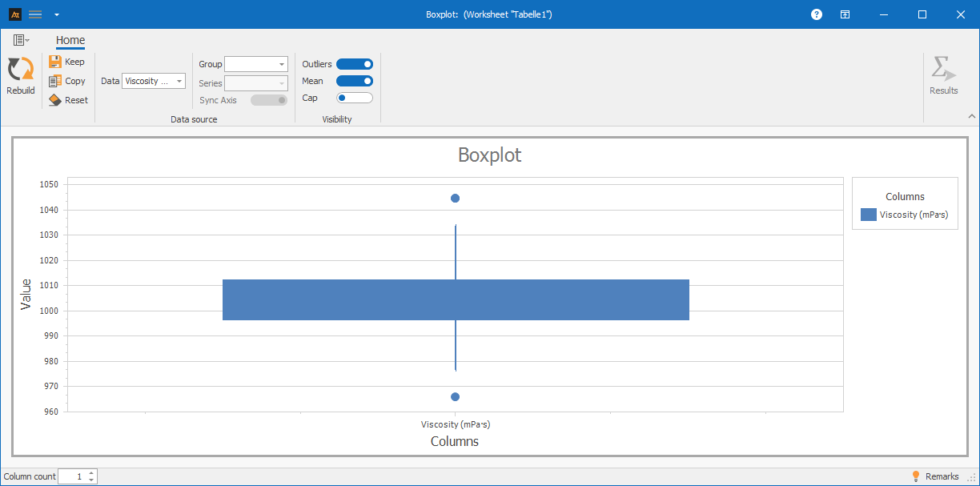Click the help question mark icon
The image size is (980, 486).
coord(817,14)
